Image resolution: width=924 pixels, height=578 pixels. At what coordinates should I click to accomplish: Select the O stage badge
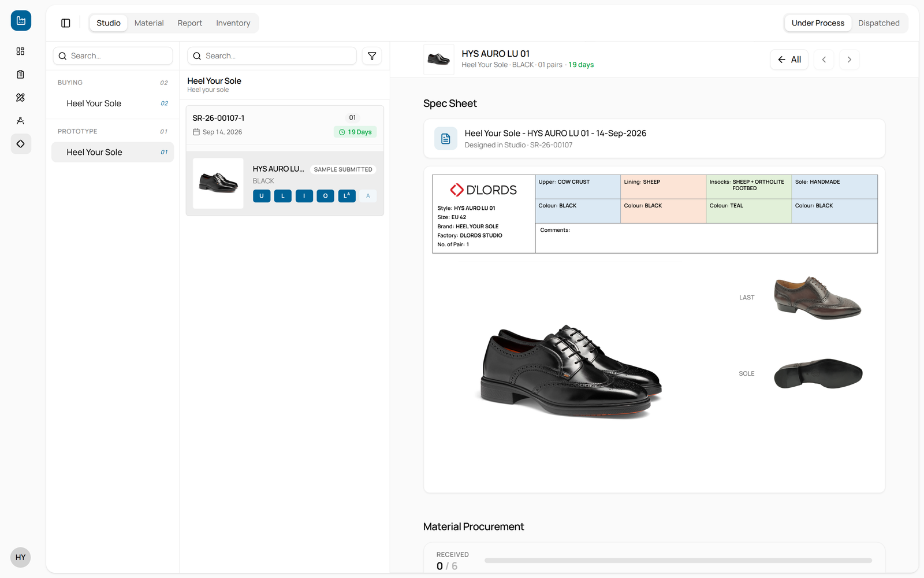click(x=326, y=196)
